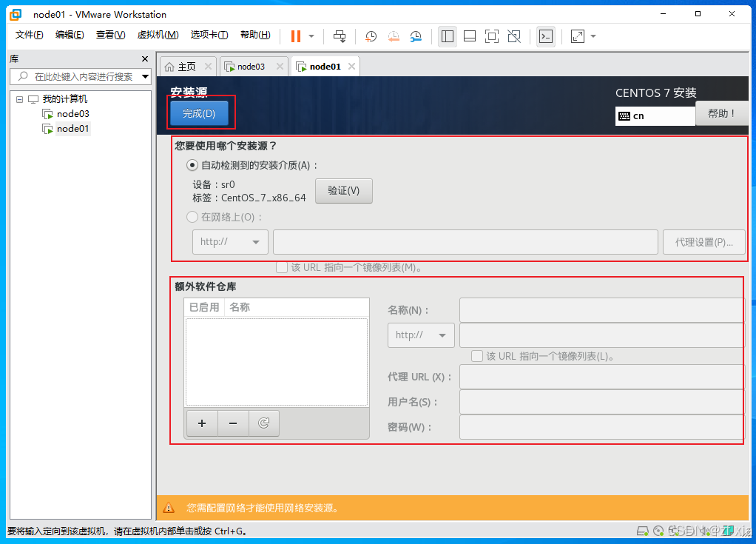Open the 编辑(E) menu

pos(70,35)
